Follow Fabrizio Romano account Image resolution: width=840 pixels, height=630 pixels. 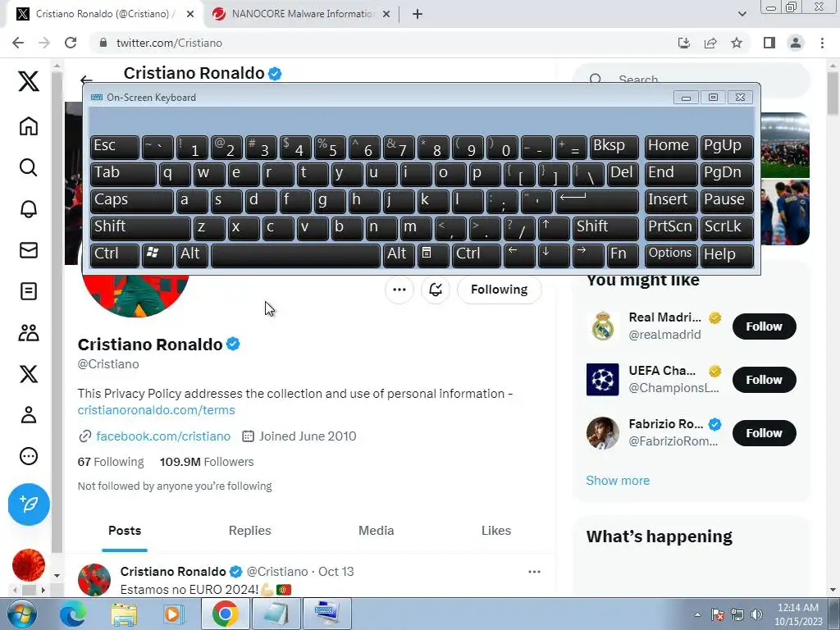764,433
